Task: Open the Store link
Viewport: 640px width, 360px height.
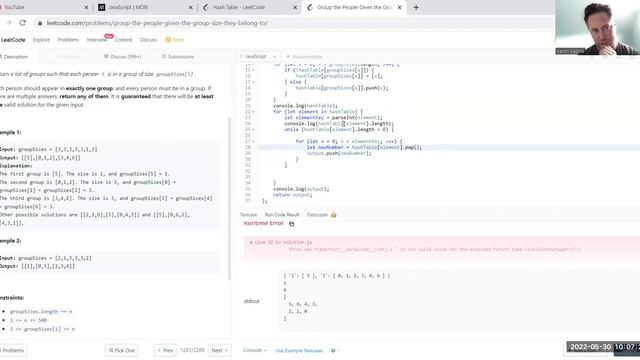Action: (175, 40)
